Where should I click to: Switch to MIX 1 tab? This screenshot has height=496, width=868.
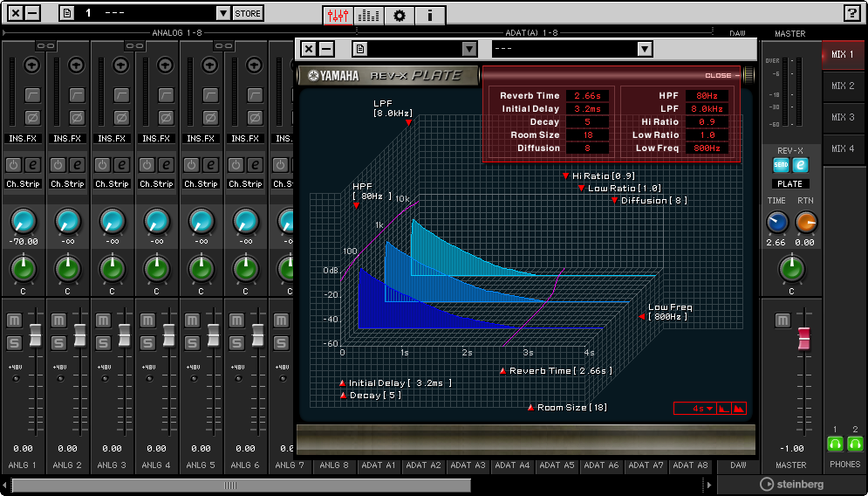click(x=843, y=54)
